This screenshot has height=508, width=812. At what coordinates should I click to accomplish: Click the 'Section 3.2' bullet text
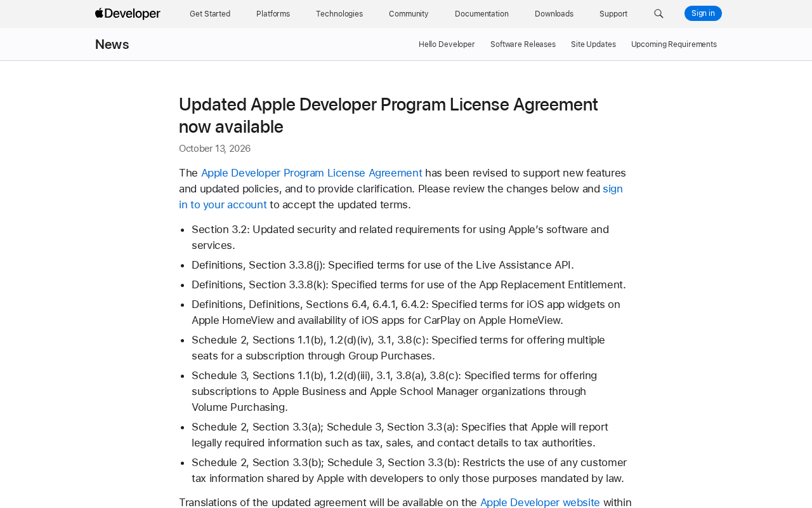click(400, 237)
